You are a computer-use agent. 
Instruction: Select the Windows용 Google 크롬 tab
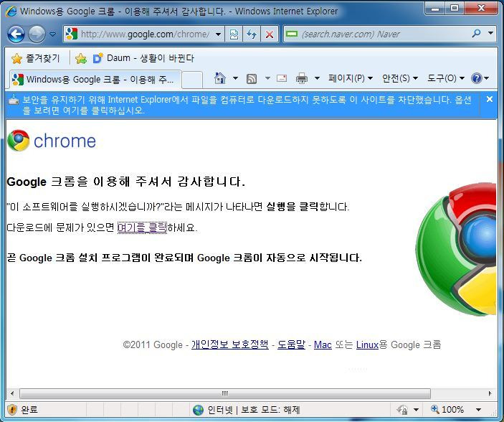[x=95, y=79]
